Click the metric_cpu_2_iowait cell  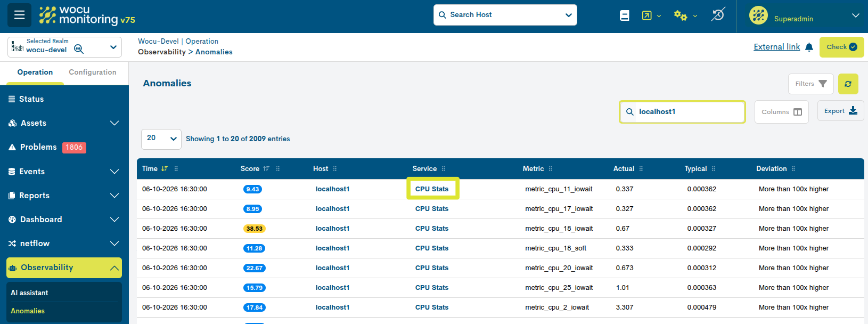[x=557, y=307]
